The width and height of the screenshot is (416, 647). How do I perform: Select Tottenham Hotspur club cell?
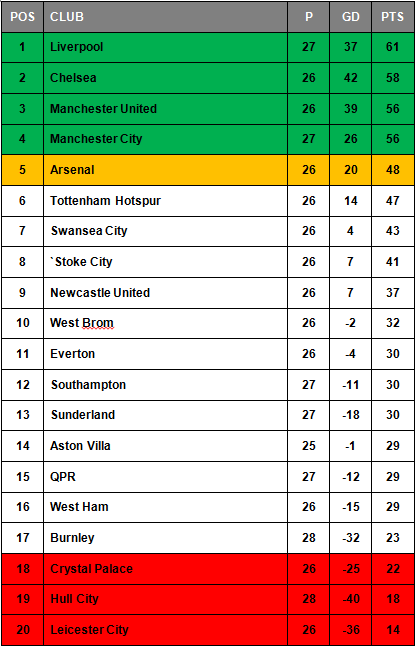point(165,201)
